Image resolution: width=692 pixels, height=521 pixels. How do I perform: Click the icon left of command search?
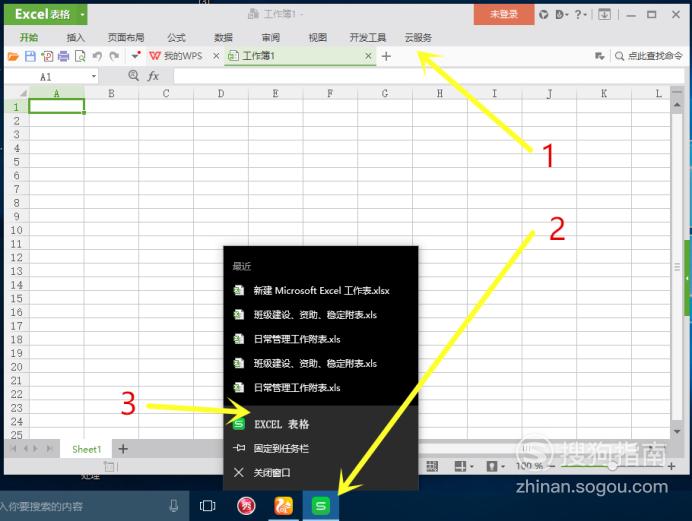tap(599, 56)
